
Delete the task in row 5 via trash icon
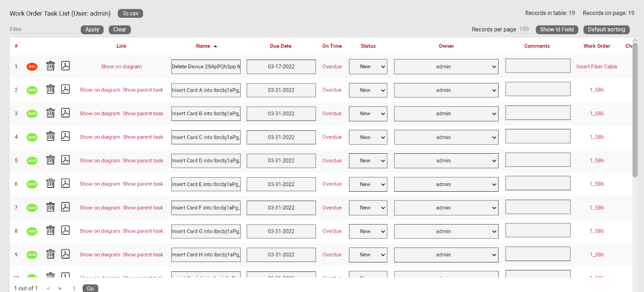click(51, 160)
